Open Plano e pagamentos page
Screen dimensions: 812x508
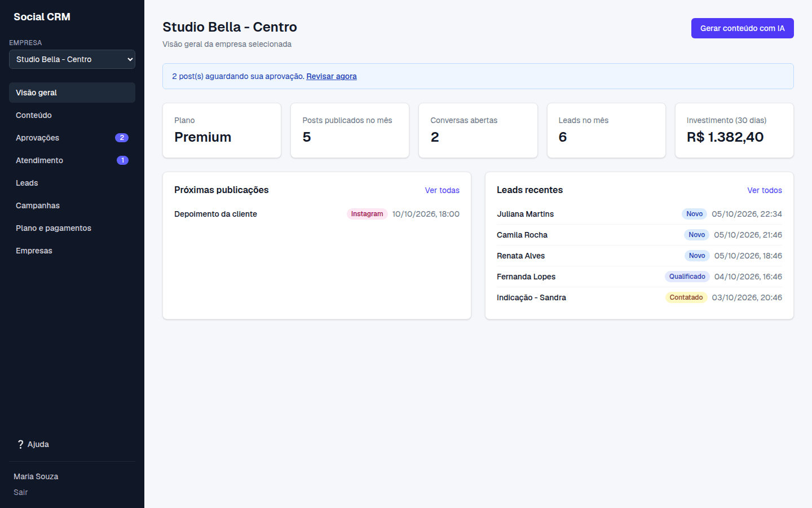72,228
